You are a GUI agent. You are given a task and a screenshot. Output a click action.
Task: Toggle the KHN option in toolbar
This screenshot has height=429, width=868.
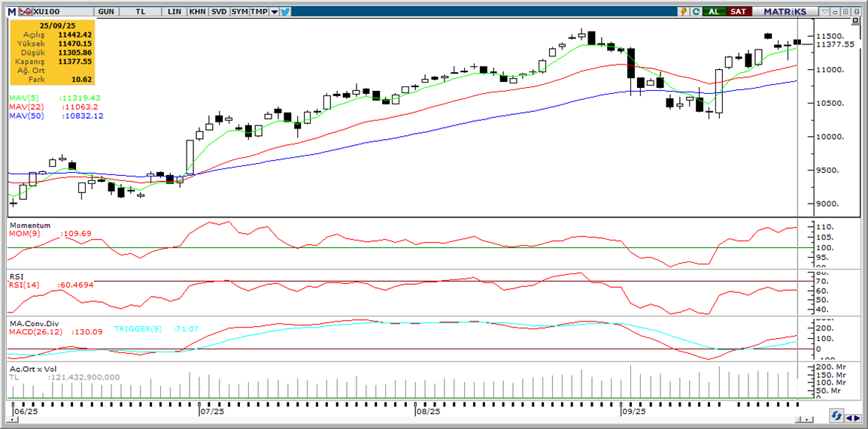pyautogui.click(x=197, y=12)
